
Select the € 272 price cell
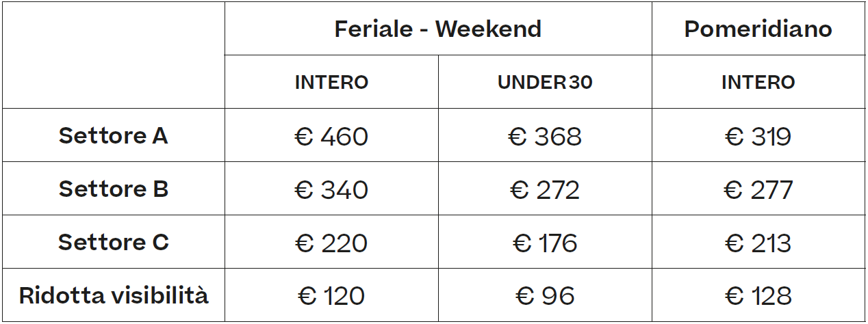tap(545, 189)
